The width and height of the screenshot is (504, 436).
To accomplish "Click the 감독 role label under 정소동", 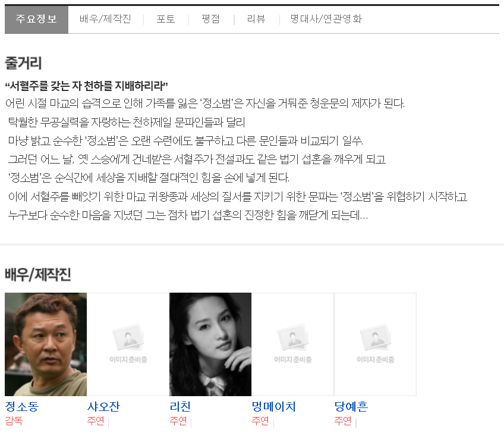I will click(14, 421).
